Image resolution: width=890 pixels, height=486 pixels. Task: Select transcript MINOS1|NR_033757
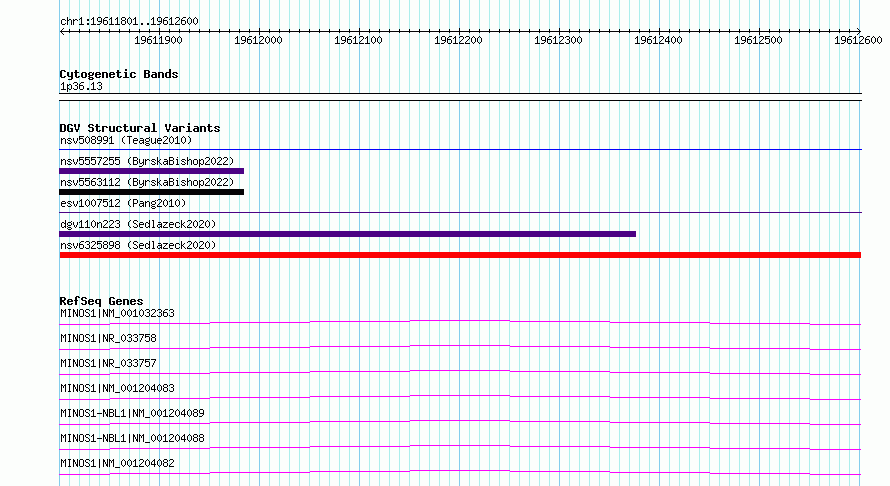[x=108, y=363]
